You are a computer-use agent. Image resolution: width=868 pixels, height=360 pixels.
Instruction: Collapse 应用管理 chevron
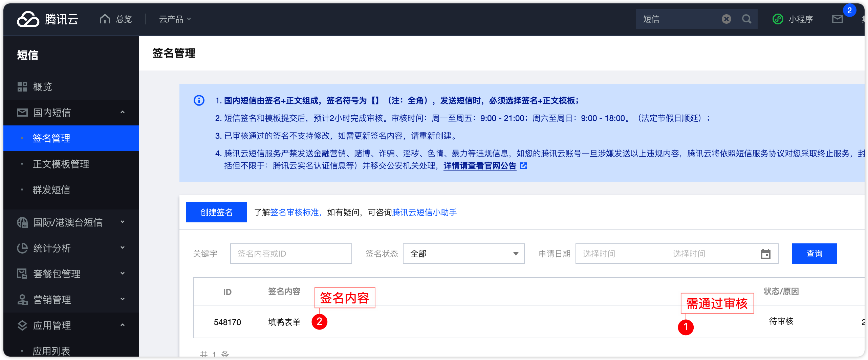pos(123,325)
